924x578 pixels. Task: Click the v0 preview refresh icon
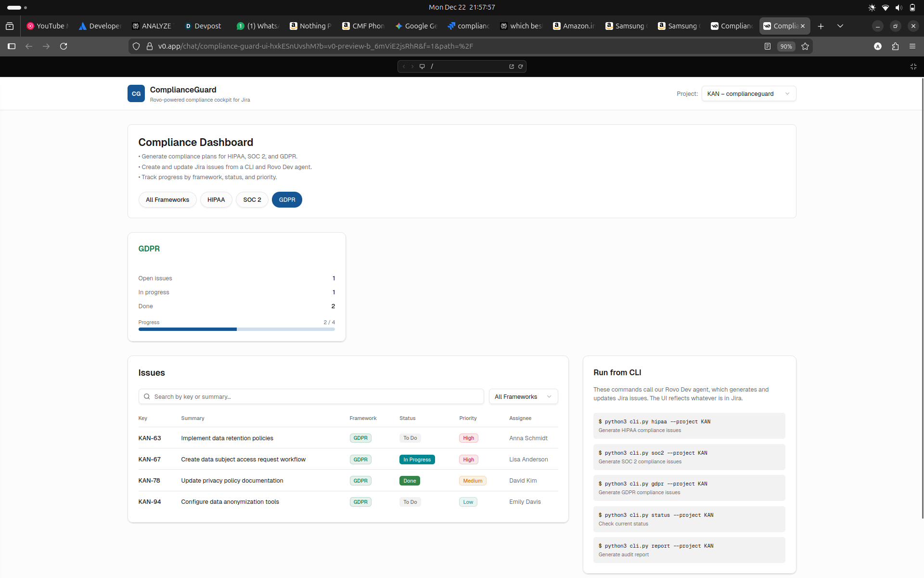point(520,66)
